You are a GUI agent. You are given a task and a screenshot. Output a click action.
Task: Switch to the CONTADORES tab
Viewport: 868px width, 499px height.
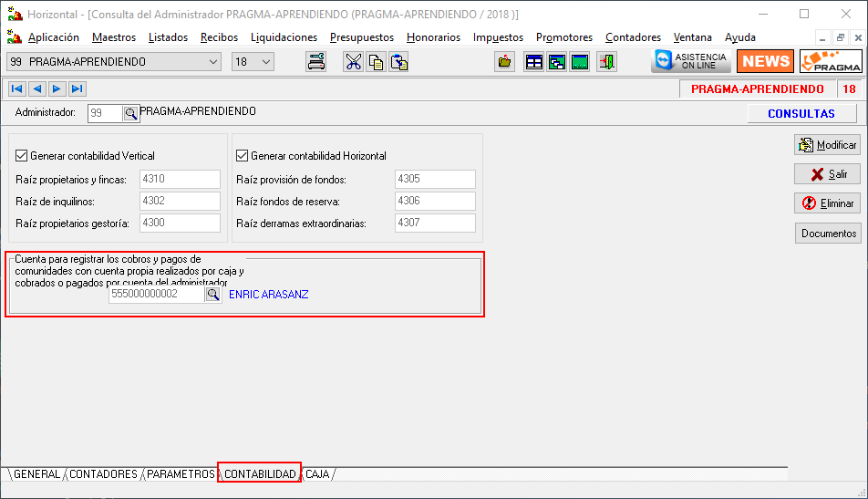[103, 474]
